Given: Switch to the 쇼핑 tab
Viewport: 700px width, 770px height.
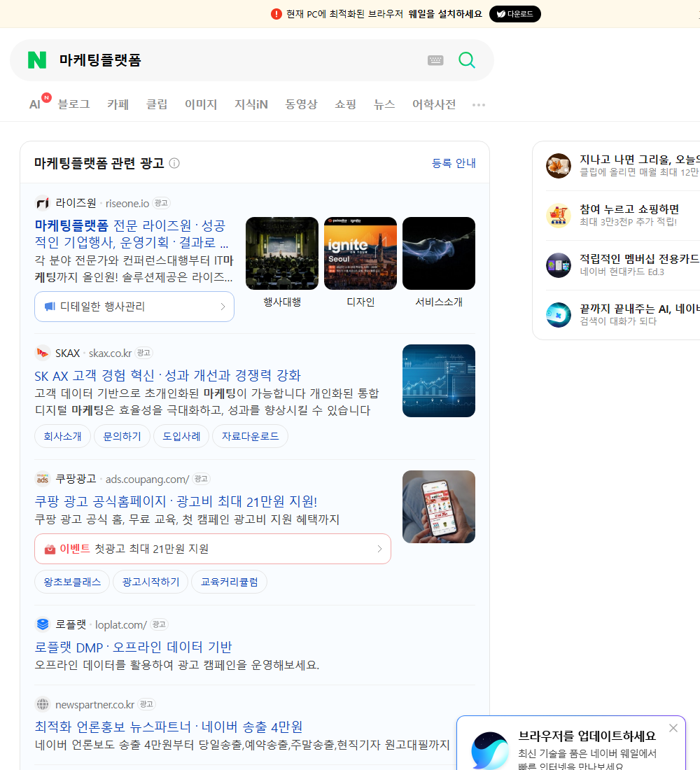Looking at the screenshot, I should click(345, 104).
